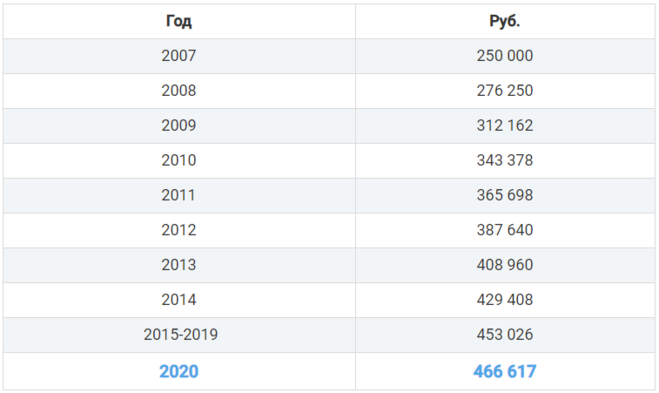Select the 2009 row year
Image resolution: width=659 pixels, height=393 pixels.
tap(179, 126)
